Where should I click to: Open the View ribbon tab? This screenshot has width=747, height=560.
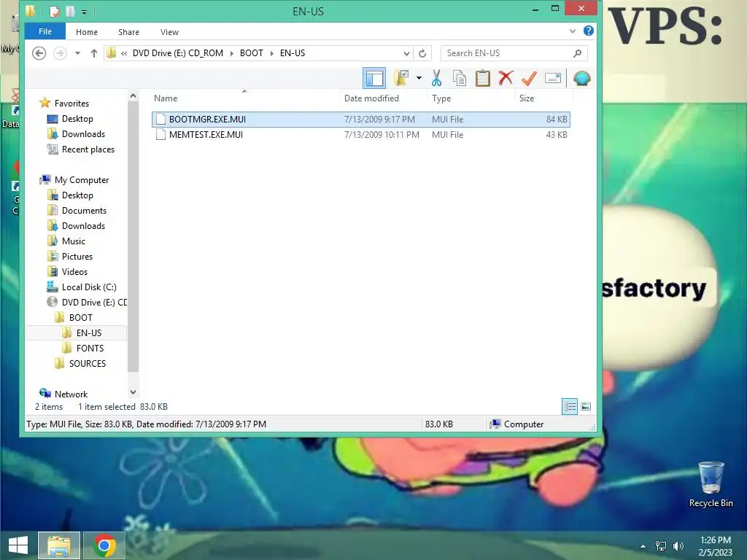pyautogui.click(x=169, y=32)
